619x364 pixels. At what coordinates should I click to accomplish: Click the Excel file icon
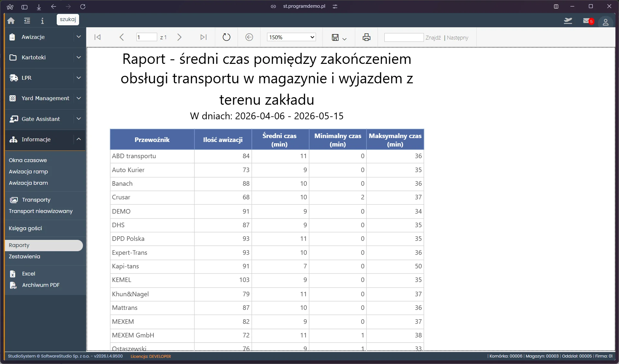coord(13,274)
